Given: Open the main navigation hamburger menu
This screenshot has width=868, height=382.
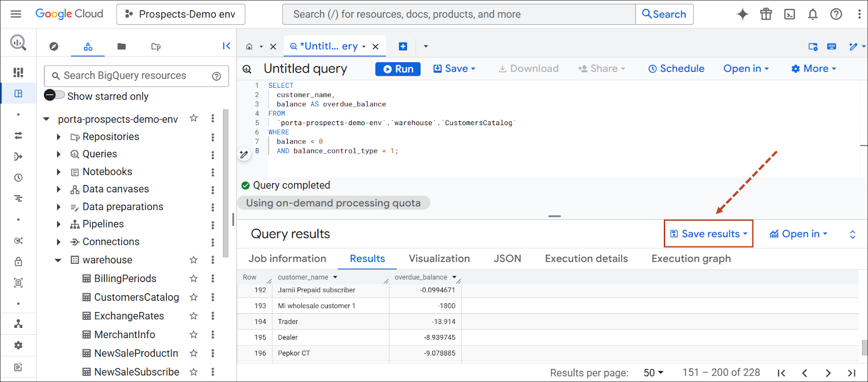Looking at the screenshot, I should coord(16,14).
